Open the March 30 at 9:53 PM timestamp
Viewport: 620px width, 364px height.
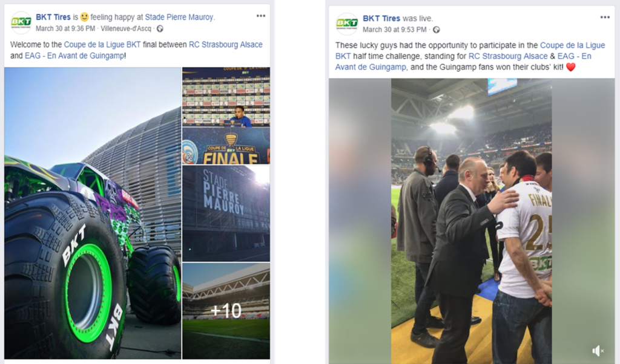click(394, 30)
